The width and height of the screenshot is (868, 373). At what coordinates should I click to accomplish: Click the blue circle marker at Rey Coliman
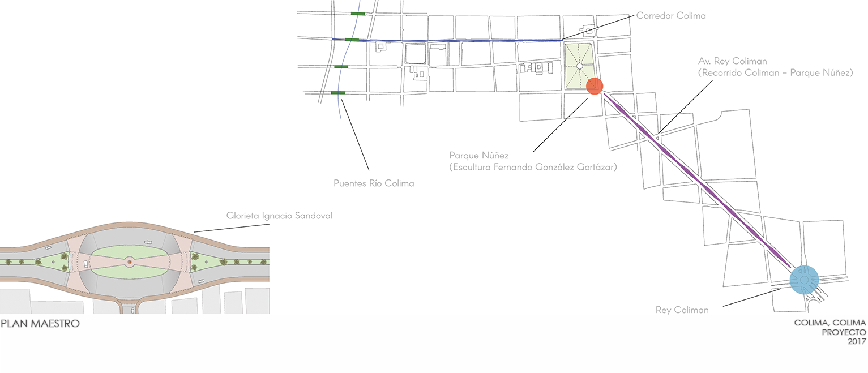click(805, 280)
